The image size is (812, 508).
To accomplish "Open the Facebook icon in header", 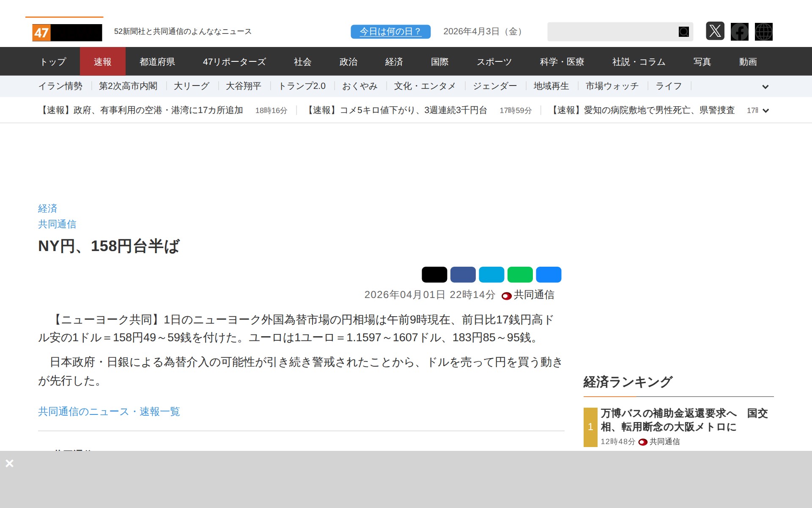I will [739, 32].
